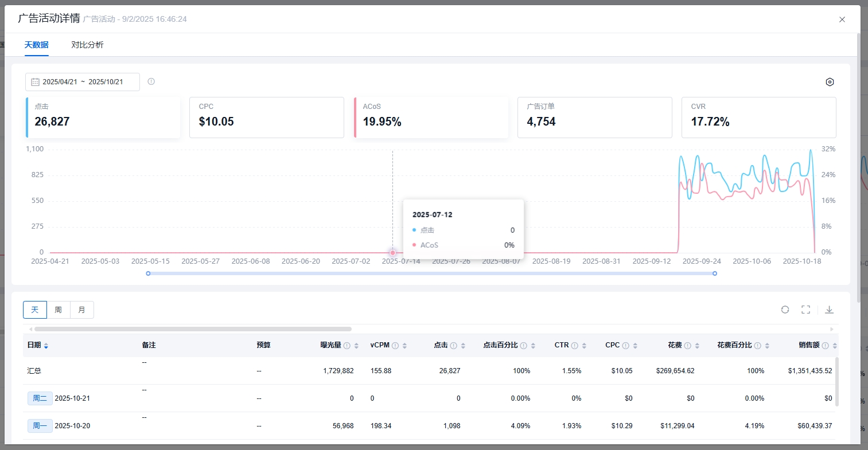Open chart settings hexagon gear icon
The width and height of the screenshot is (868, 450).
pos(830,82)
